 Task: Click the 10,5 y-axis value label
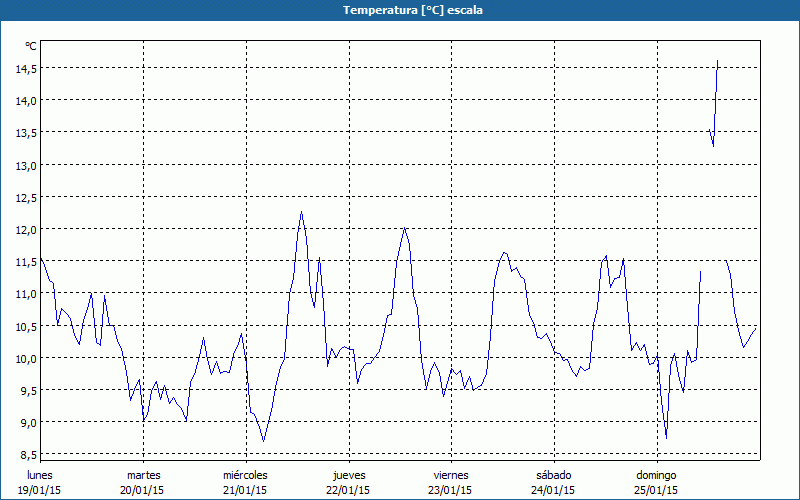coord(25,326)
